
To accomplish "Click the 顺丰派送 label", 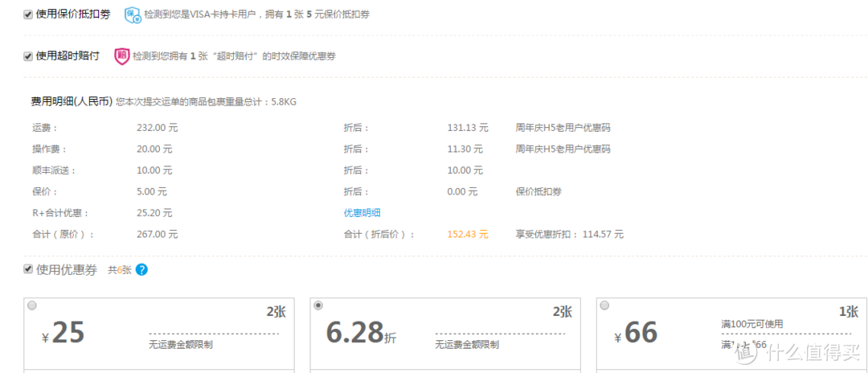I will [x=53, y=170].
